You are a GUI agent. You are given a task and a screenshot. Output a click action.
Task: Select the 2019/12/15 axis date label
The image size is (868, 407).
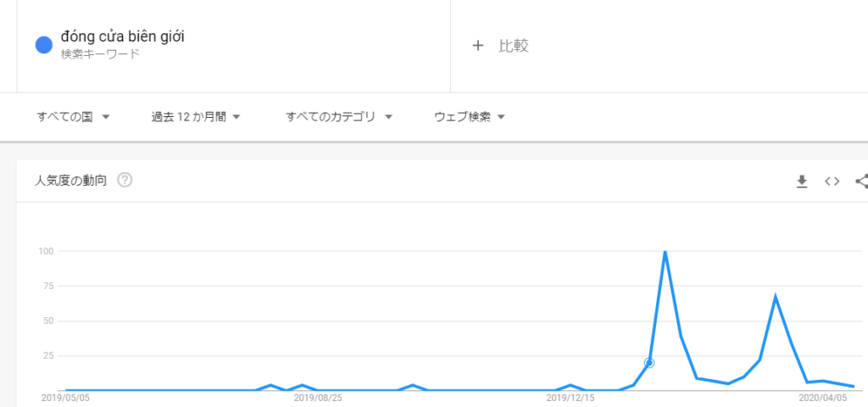[x=570, y=397]
